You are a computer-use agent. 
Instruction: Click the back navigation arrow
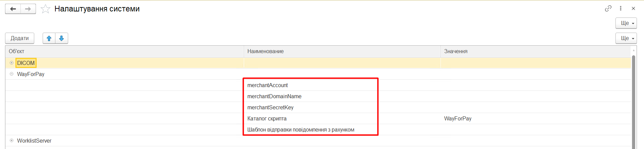tap(13, 9)
